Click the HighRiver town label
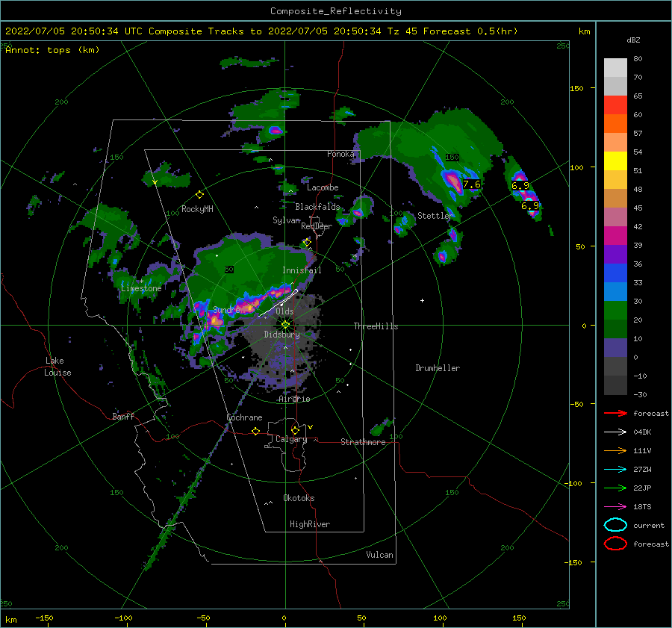 point(310,525)
